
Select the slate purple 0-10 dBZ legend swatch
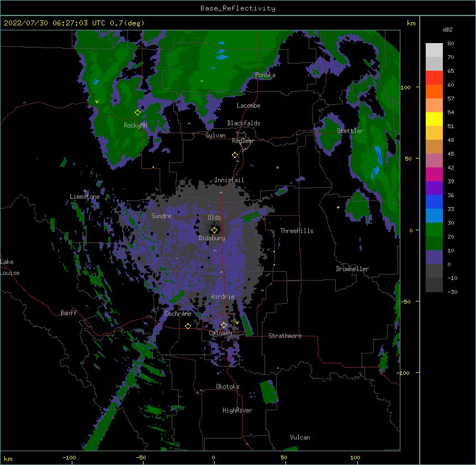[x=434, y=257]
